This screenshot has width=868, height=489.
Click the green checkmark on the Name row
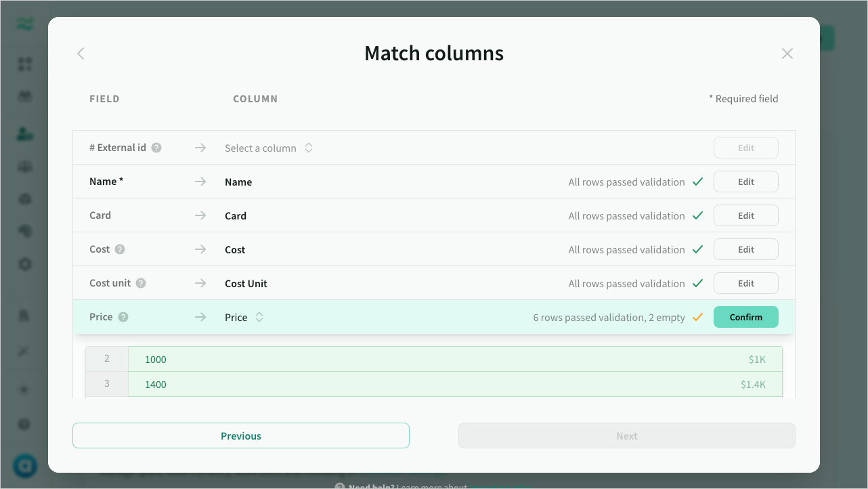click(697, 181)
